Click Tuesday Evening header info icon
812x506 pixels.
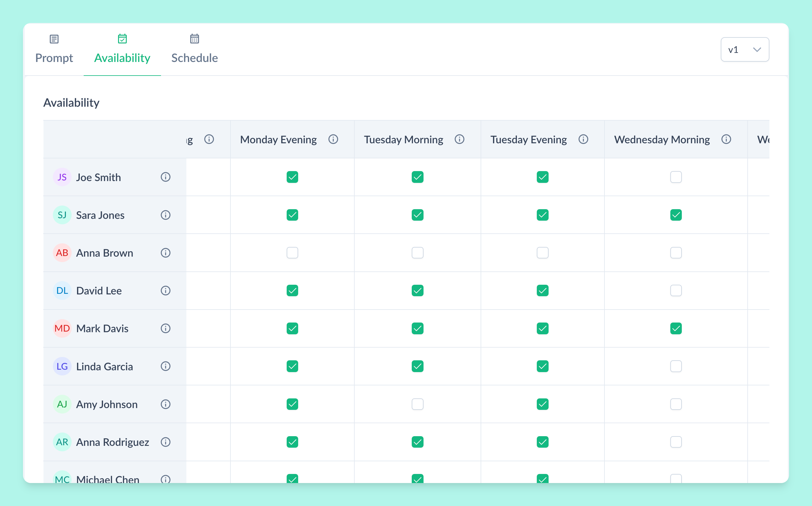(x=583, y=139)
